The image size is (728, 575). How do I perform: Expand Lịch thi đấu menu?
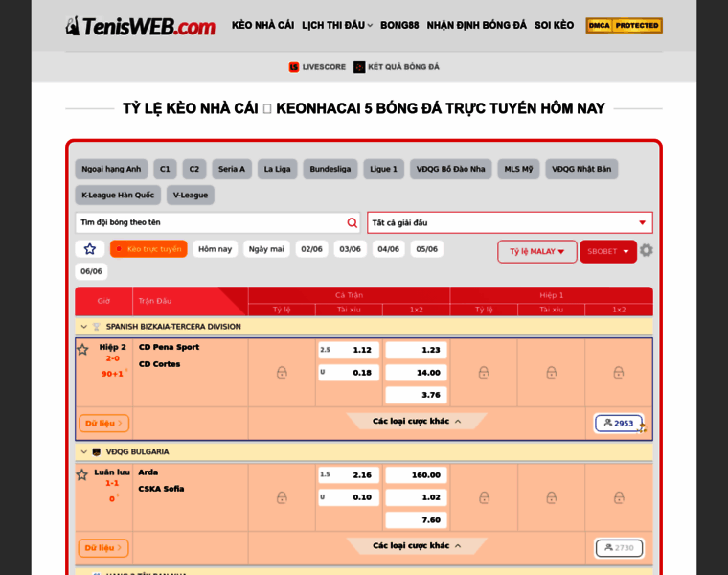337,25
